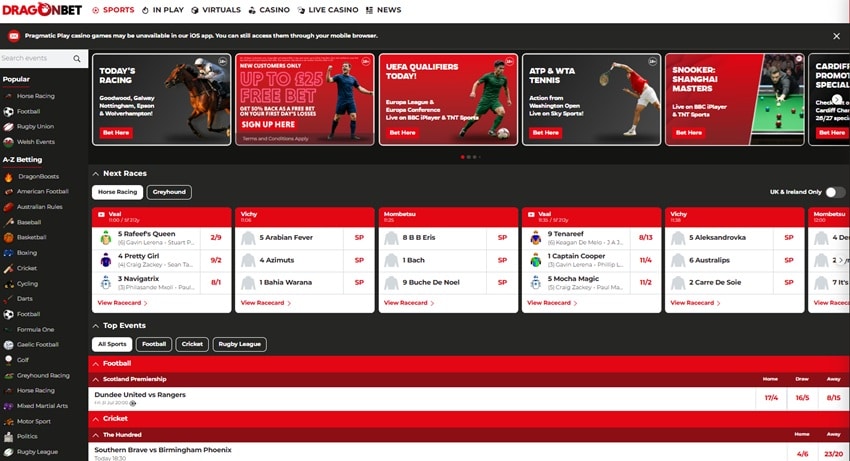Open the In Play tab
850x461 pixels.
pyautogui.click(x=163, y=10)
